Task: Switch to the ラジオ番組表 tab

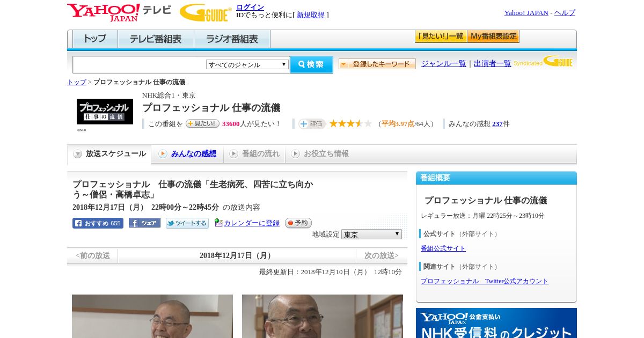Action: pos(232,39)
